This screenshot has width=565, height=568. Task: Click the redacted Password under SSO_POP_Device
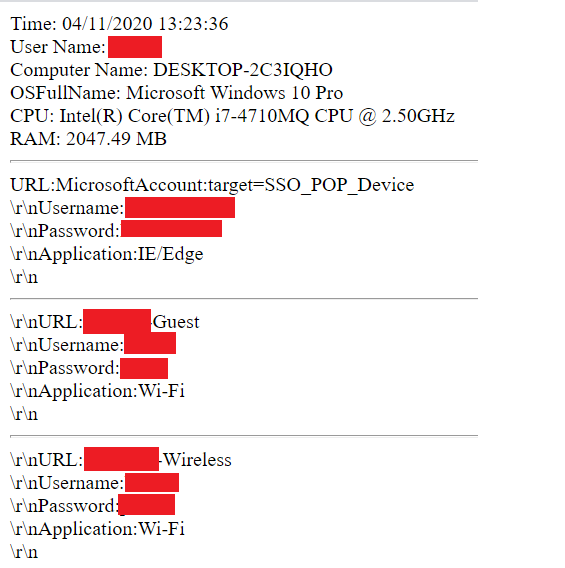pos(171,229)
